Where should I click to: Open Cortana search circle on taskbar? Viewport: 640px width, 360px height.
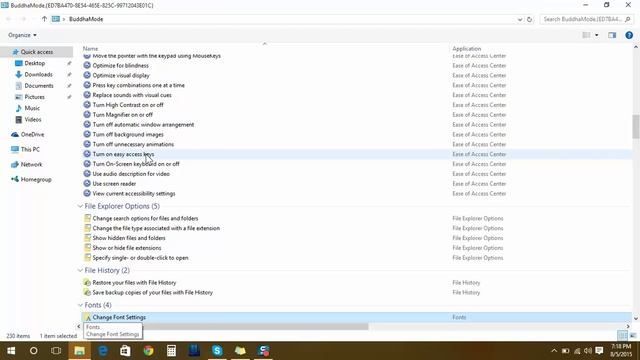click(x=33, y=351)
